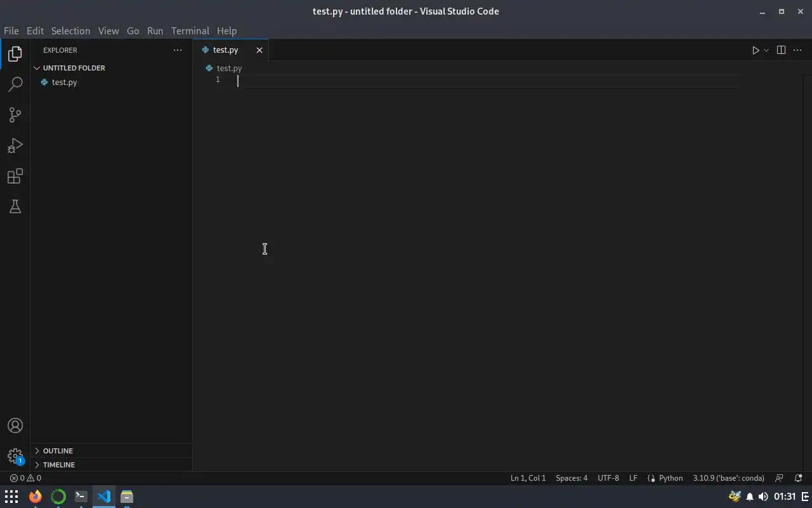
Task: Click the 01:31 clock in tray
Action: tap(785, 497)
